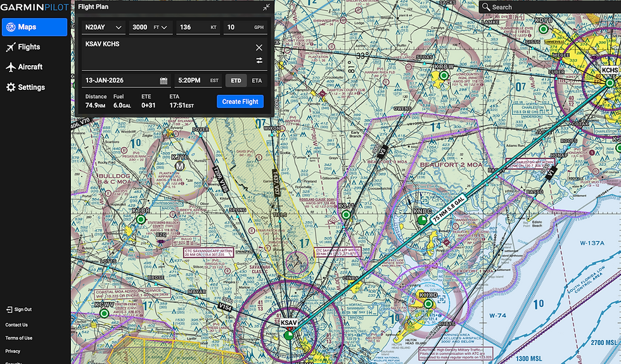This screenshot has height=364, width=621.
Task: Select the KRBW airport marker
Action: pos(444,75)
